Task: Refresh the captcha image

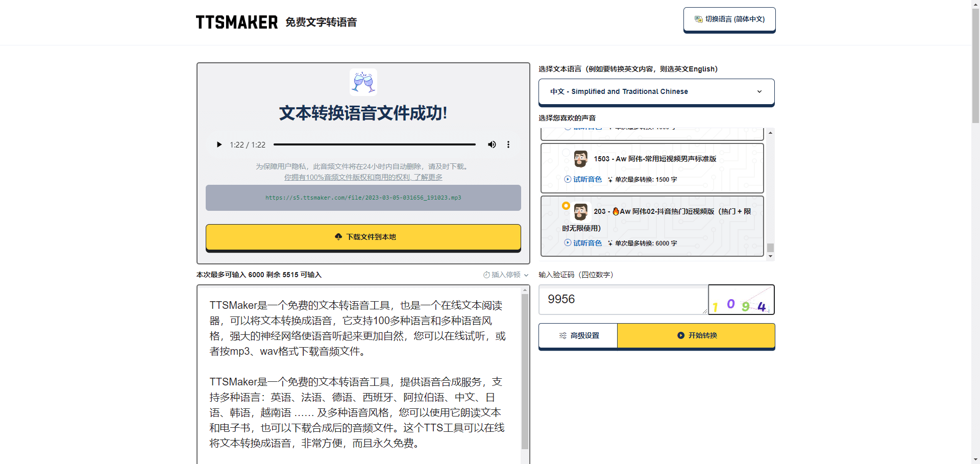Action: [x=741, y=300]
